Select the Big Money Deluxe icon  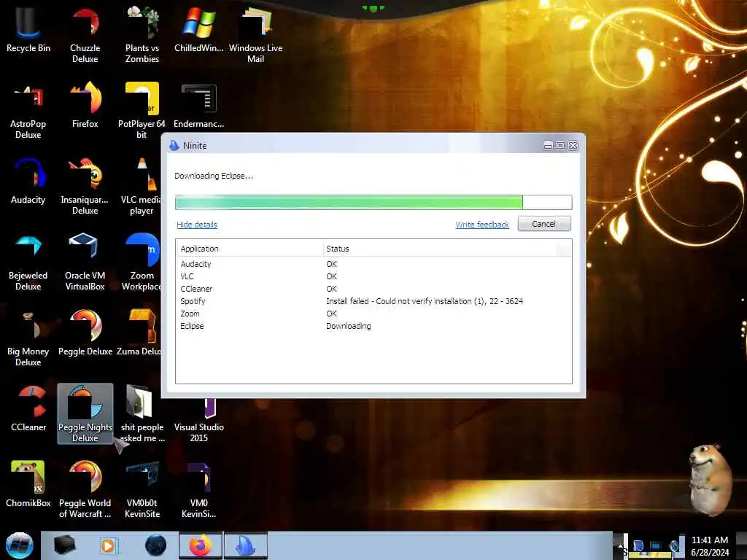click(x=28, y=338)
